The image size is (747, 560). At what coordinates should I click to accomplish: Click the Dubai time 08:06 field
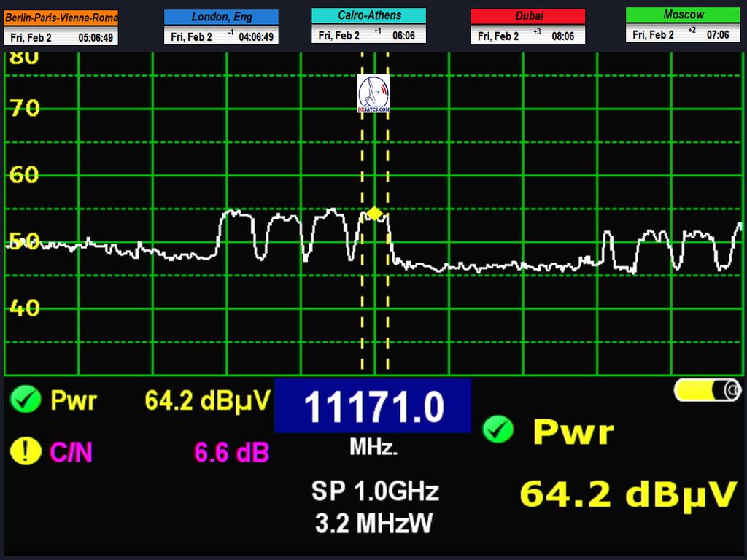[x=562, y=36]
